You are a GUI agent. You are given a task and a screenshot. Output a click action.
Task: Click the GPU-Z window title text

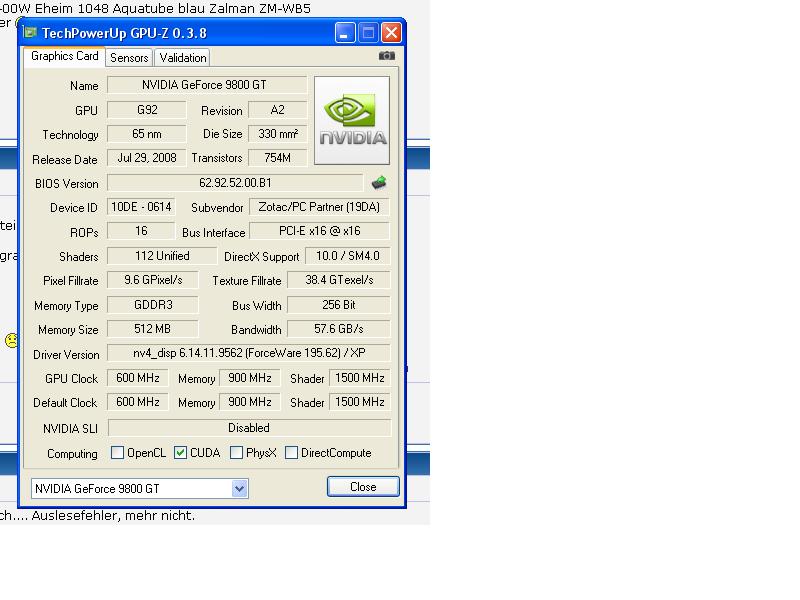(x=124, y=33)
